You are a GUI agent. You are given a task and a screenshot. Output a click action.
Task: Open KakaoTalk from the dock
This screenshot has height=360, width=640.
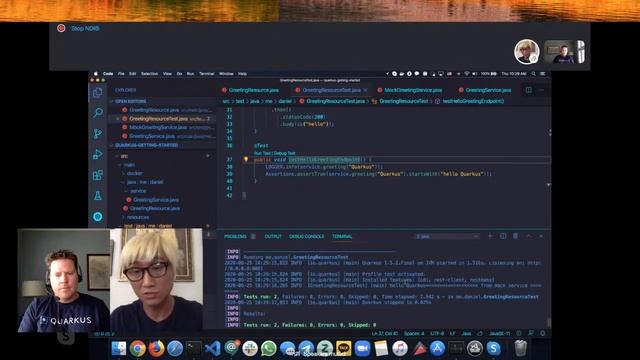pyautogui.click(x=344, y=348)
